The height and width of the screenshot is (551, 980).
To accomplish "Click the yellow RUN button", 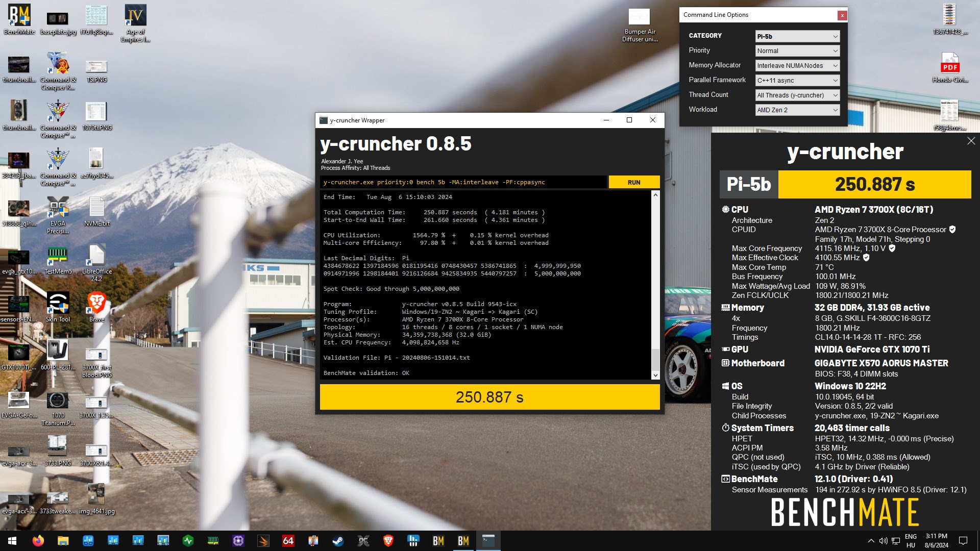I will click(x=634, y=182).
